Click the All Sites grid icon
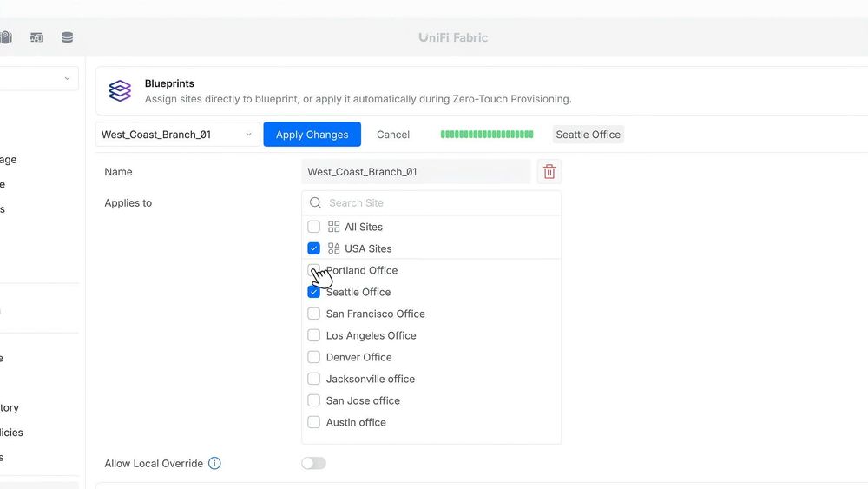 pyautogui.click(x=333, y=227)
